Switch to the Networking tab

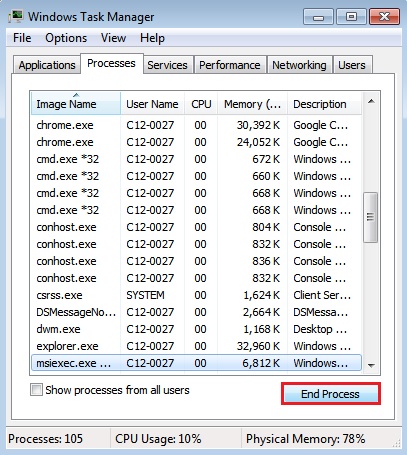[x=299, y=65]
